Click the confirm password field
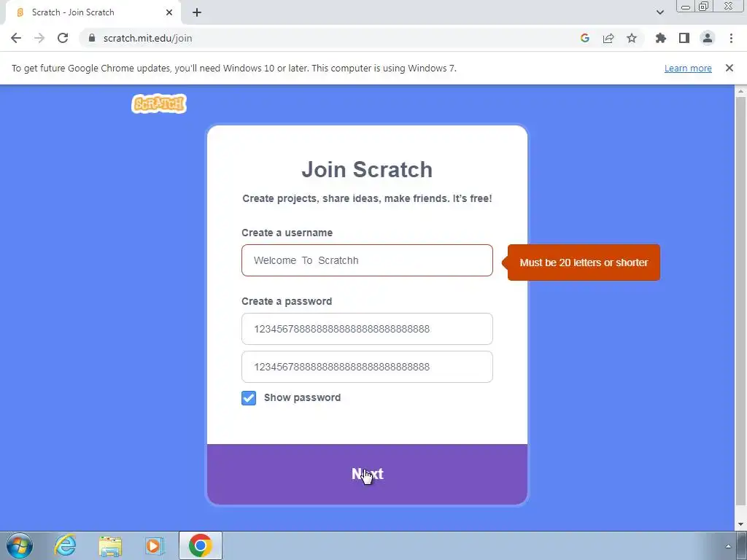 367,367
